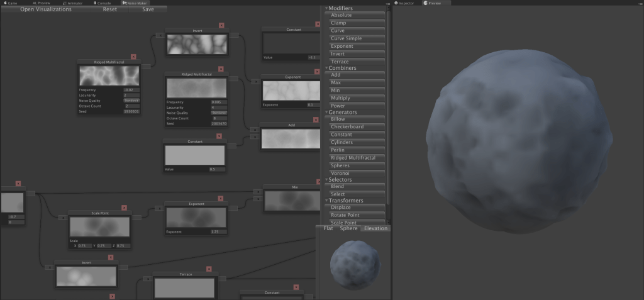Click the node list vertical scrollbar
This screenshot has width=644, height=300.
coord(388,107)
